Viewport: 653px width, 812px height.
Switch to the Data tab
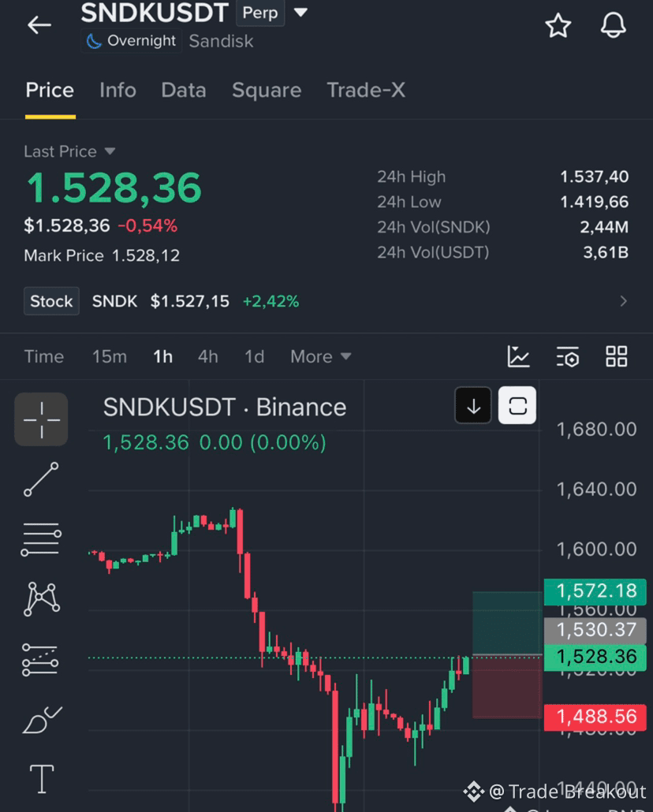[184, 90]
